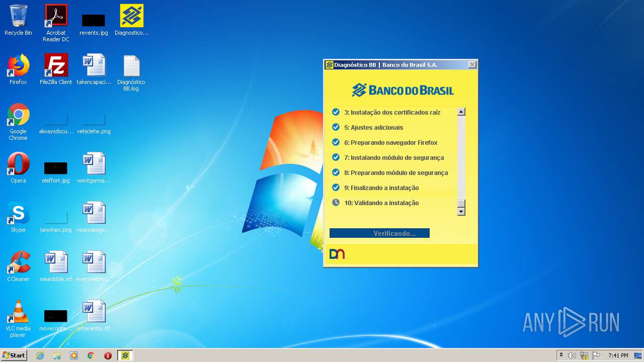644x362 pixels.
Task: Launch Google Chrome desktop shortcut
Action: click(18, 122)
